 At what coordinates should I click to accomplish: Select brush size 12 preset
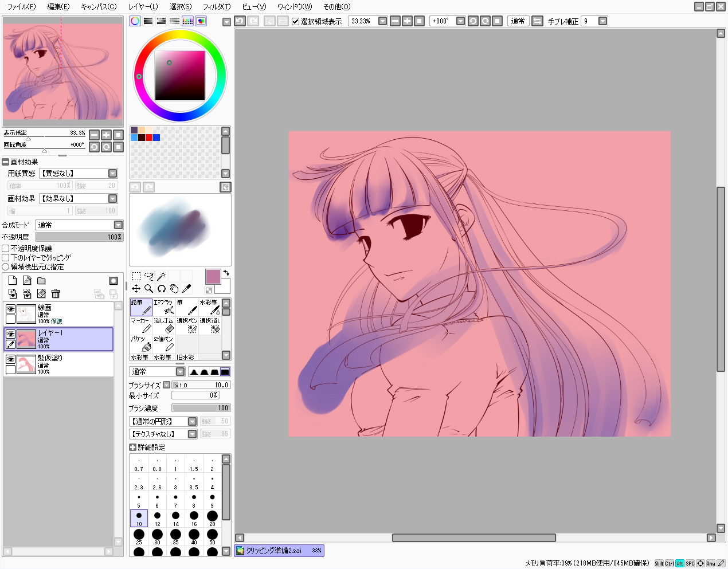[x=157, y=519]
